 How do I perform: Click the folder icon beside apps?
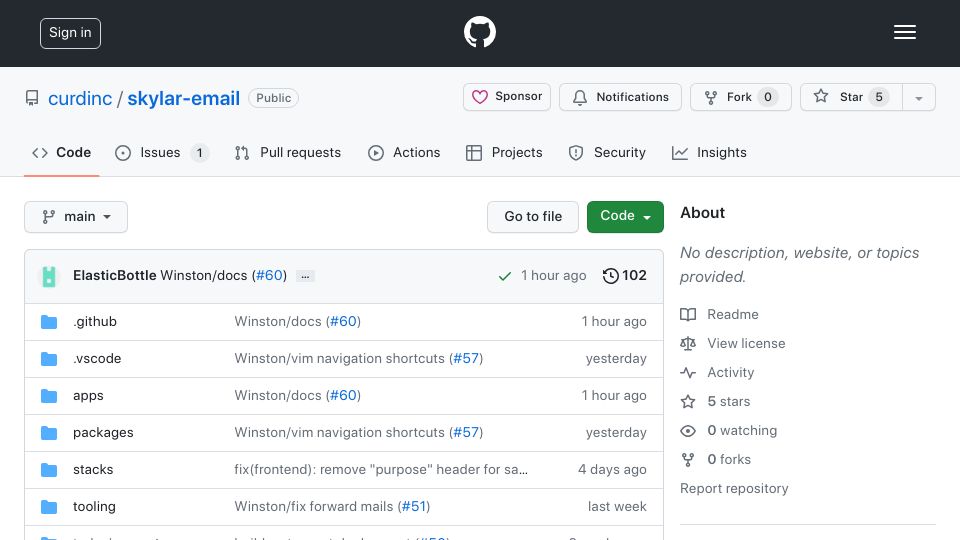coord(49,396)
